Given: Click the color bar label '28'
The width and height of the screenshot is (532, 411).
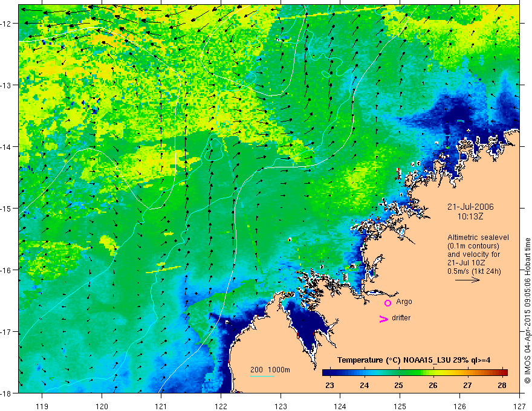Looking at the screenshot, I should tap(502, 385).
